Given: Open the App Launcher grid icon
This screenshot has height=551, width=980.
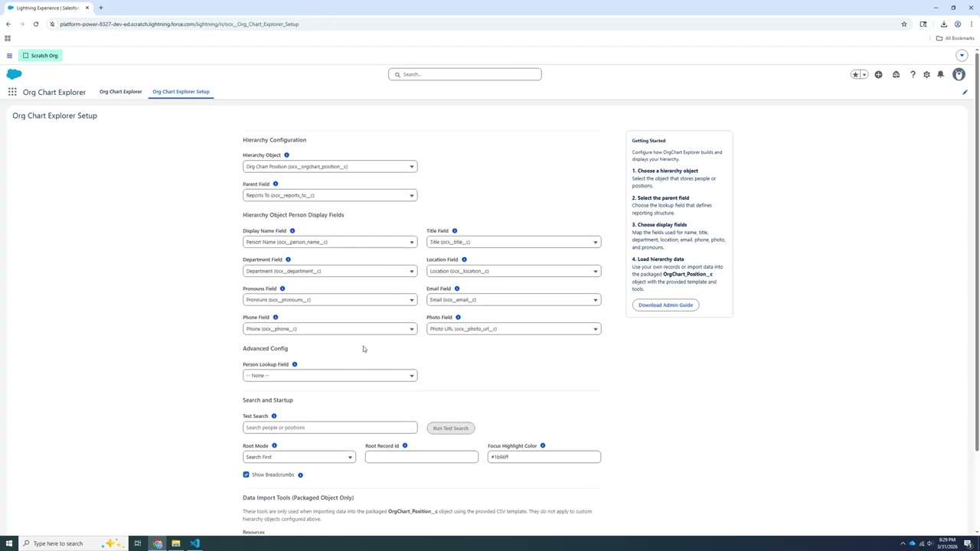Looking at the screenshot, I should point(12,92).
